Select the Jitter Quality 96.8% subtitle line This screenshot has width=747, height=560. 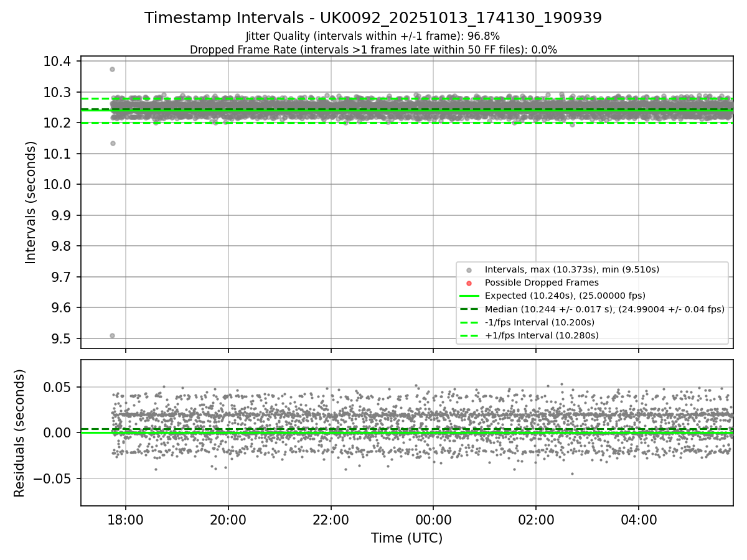point(373,36)
